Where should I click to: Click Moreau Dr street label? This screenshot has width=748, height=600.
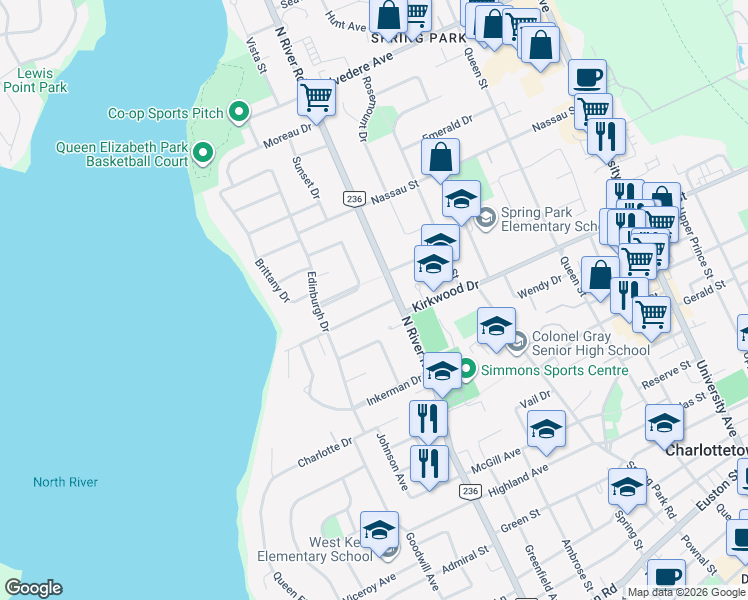coord(287,136)
